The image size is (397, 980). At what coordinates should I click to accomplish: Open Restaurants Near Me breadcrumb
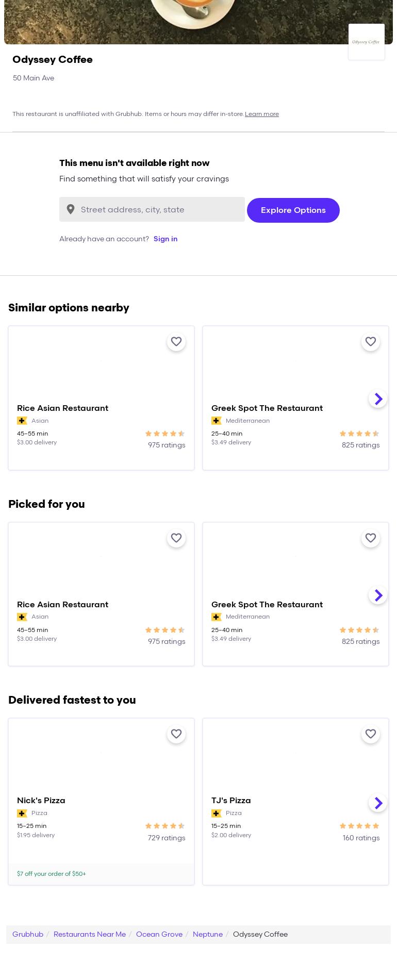[90, 934]
